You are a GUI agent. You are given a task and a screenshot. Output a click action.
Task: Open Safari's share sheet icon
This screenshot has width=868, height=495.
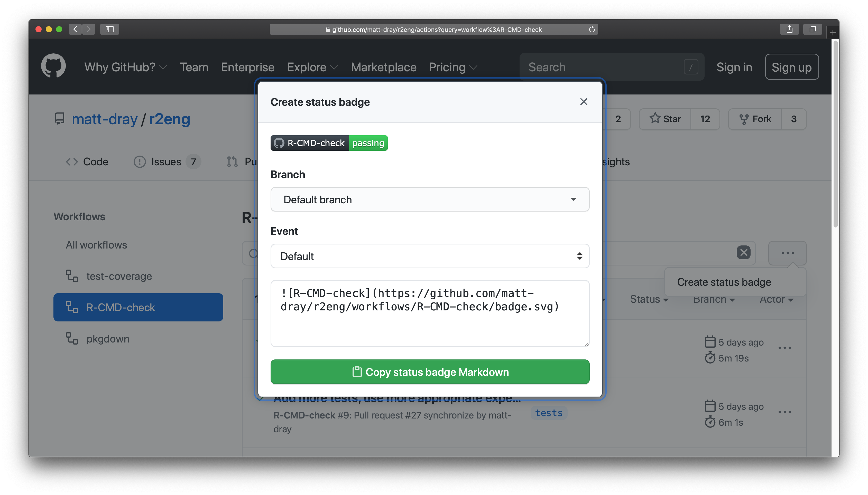[789, 29]
